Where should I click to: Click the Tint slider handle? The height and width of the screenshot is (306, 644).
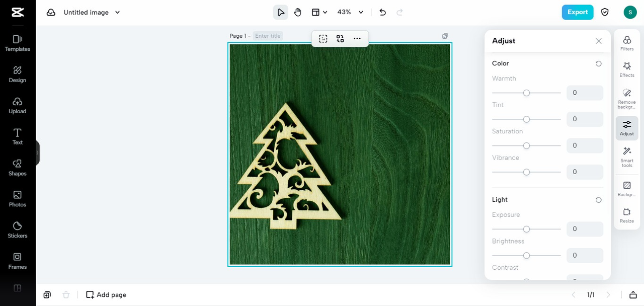tap(526, 119)
